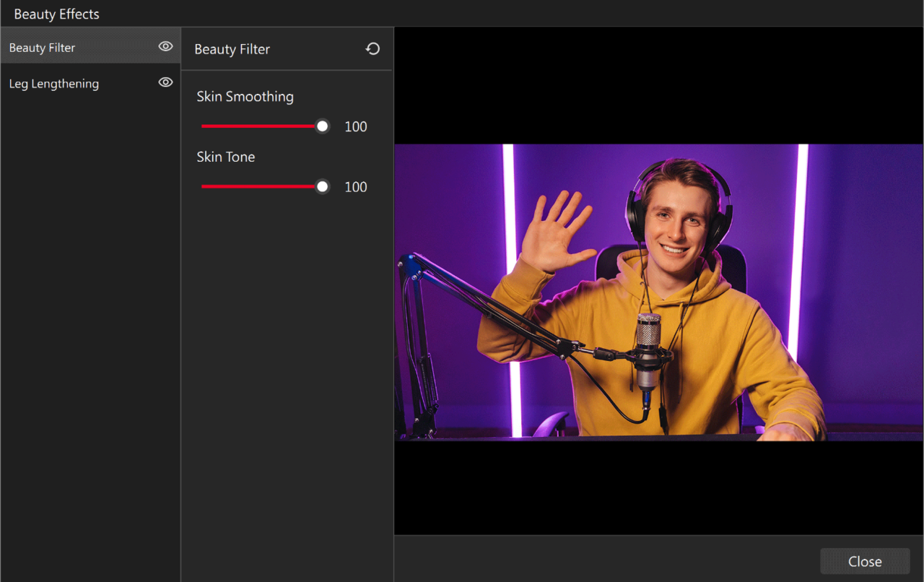
Task: Click the Beauty Effects window title
Action: coord(56,14)
